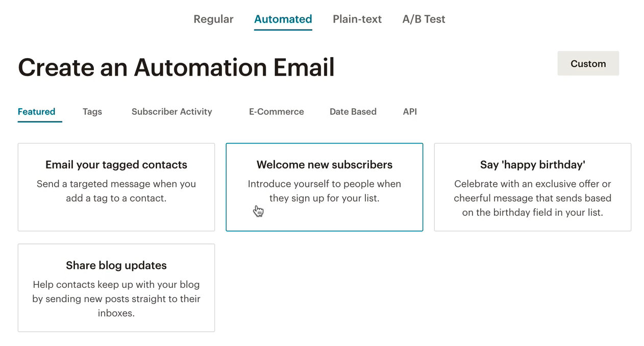Switch to the Regular campaign tab

(213, 19)
